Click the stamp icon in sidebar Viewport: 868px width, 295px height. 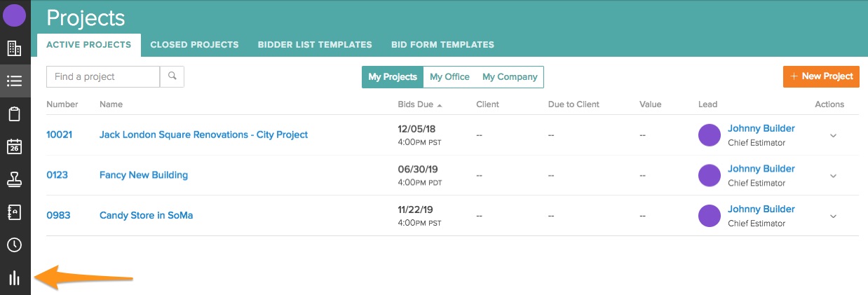click(x=14, y=179)
